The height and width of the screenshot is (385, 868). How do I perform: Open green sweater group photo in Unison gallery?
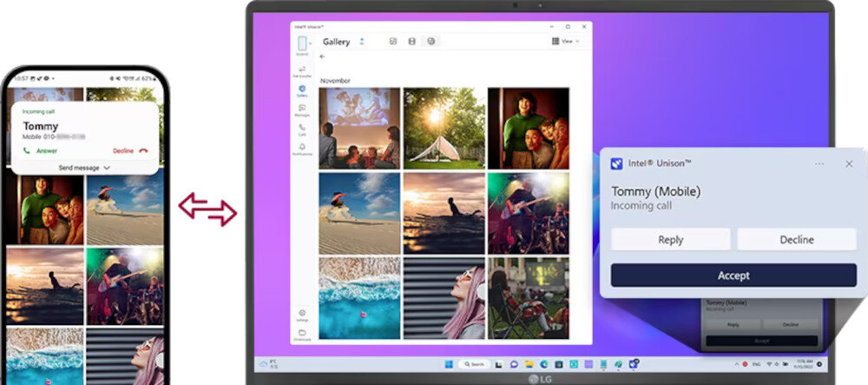click(528, 128)
